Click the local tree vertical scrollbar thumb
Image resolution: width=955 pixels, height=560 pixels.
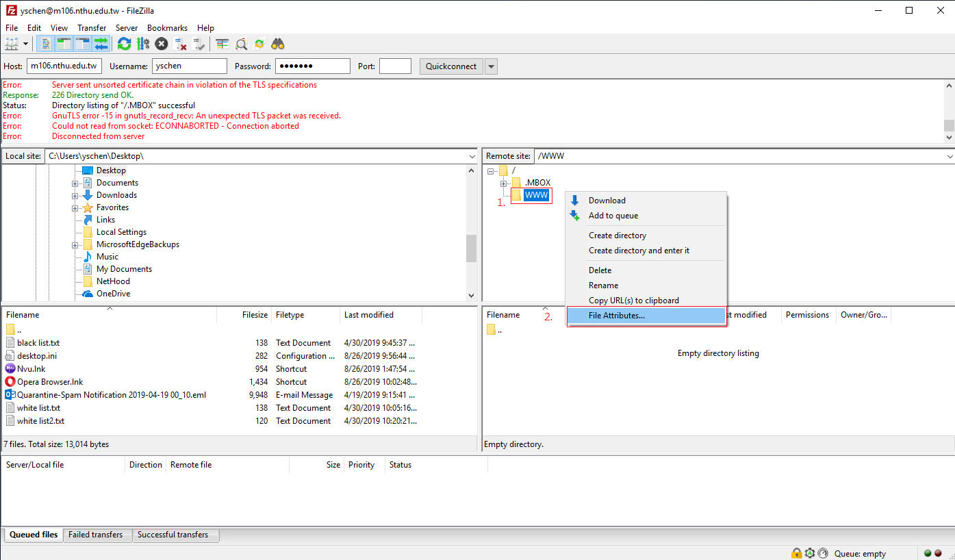click(471, 248)
